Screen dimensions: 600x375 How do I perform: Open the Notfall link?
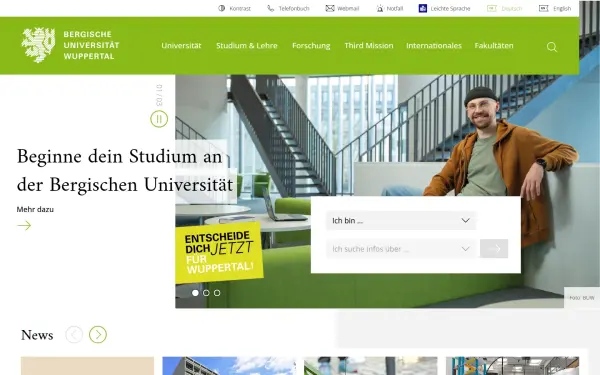(x=395, y=8)
